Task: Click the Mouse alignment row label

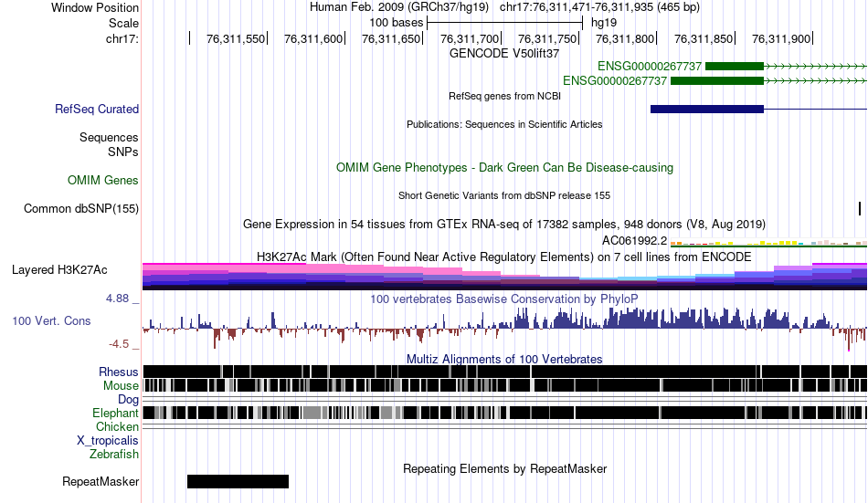Action: pyautogui.click(x=121, y=385)
